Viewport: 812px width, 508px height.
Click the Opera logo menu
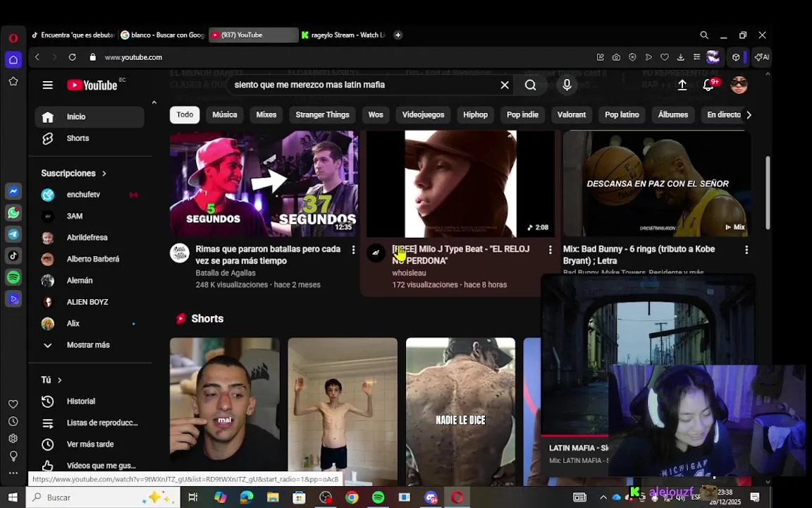[13, 38]
